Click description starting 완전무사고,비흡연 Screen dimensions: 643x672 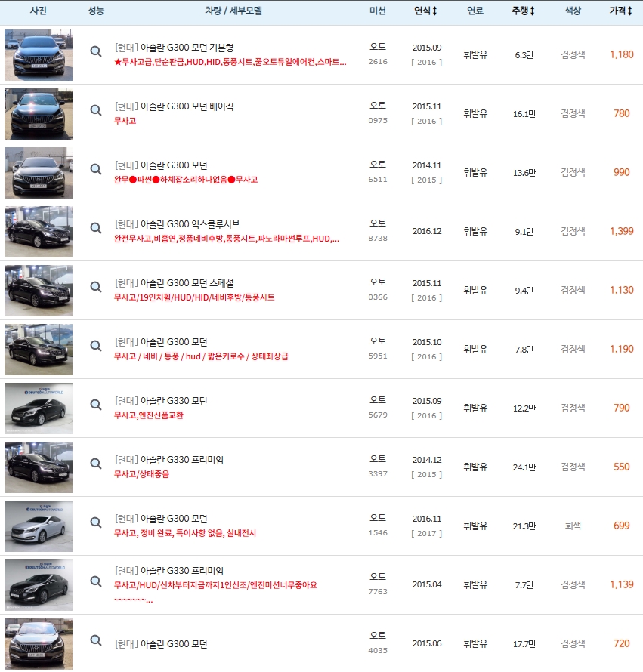[227, 239]
